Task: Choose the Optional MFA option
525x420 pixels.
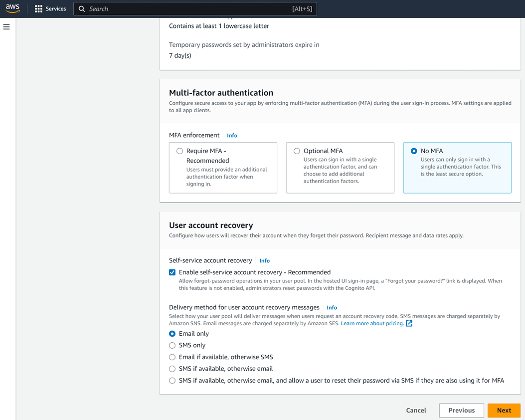Action: point(297,151)
